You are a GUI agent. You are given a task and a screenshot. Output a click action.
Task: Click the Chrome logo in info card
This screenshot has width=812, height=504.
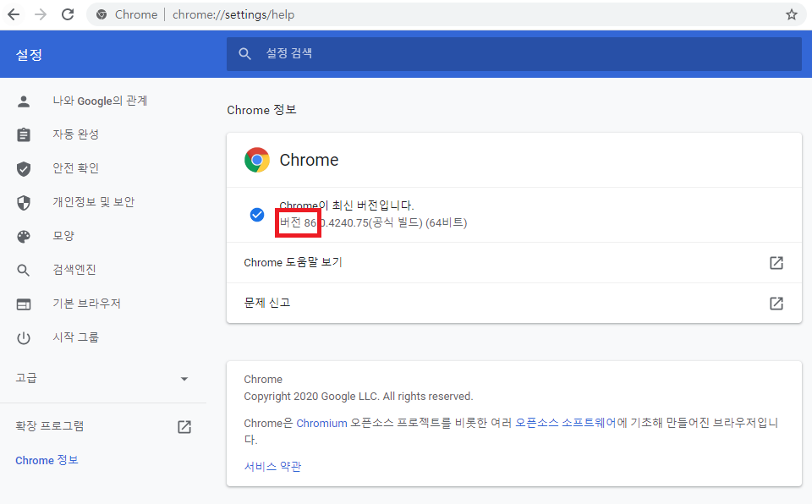click(257, 160)
